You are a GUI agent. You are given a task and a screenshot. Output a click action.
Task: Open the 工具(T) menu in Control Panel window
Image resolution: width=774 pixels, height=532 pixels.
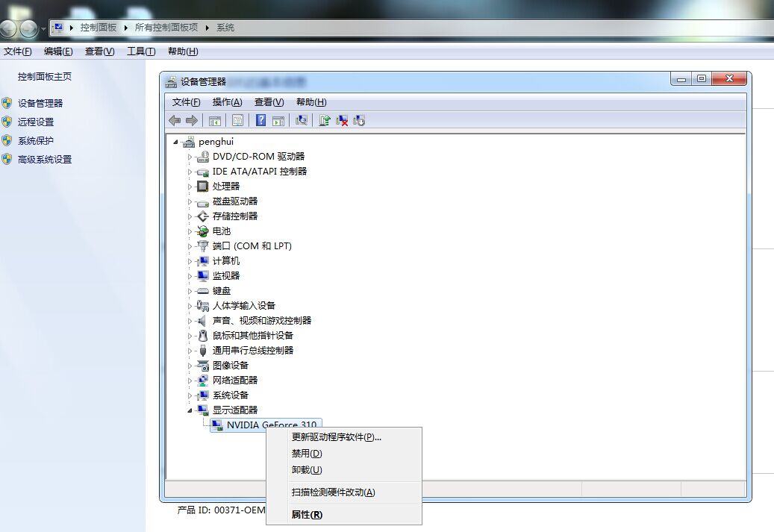pos(141,51)
